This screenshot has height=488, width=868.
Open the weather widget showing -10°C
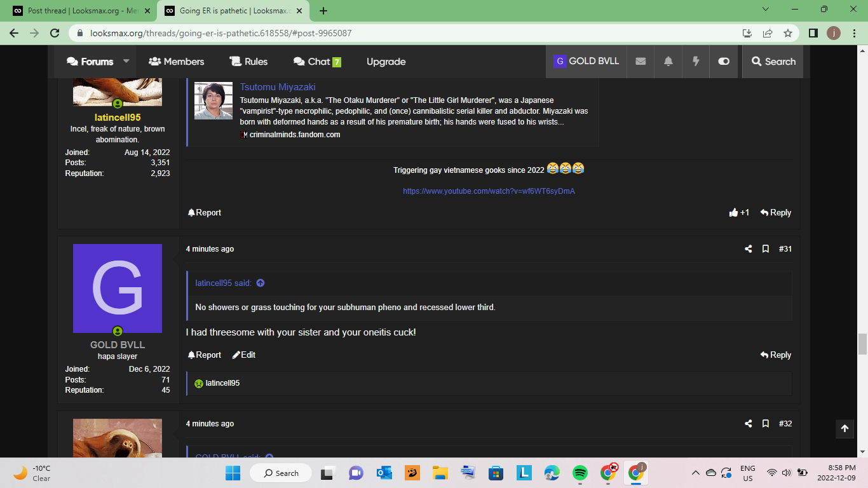[x=33, y=473]
